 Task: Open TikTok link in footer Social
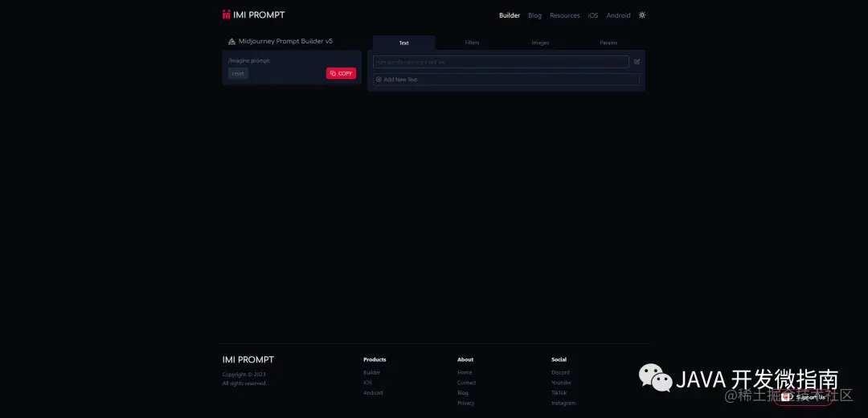559,392
